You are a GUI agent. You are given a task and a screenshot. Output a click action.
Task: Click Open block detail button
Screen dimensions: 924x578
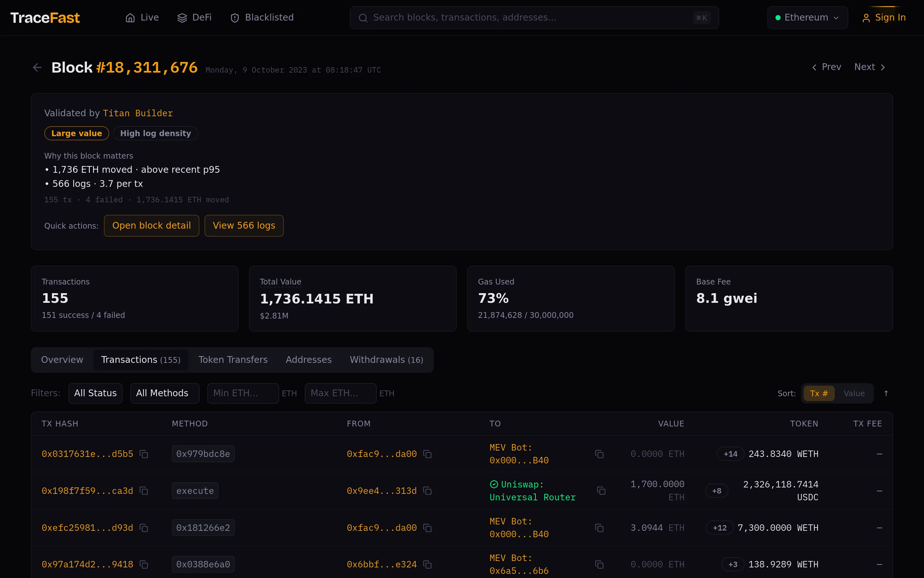tap(151, 225)
